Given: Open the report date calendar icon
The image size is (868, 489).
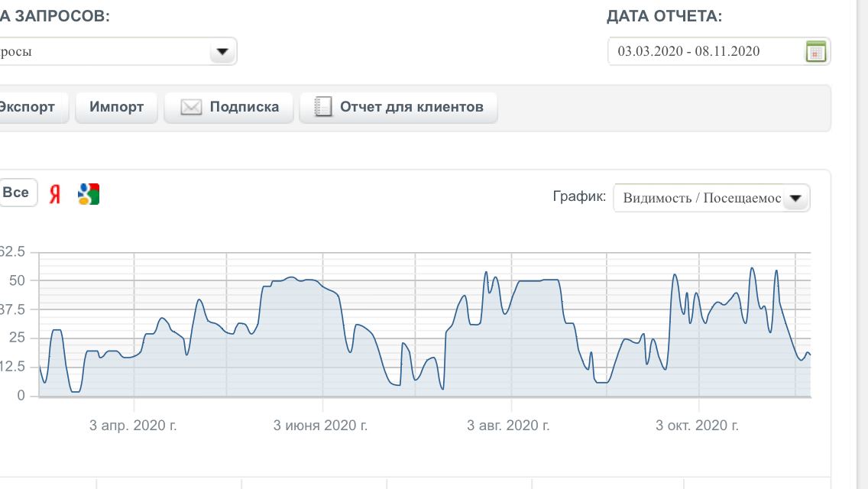Looking at the screenshot, I should pyautogui.click(x=815, y=51).
